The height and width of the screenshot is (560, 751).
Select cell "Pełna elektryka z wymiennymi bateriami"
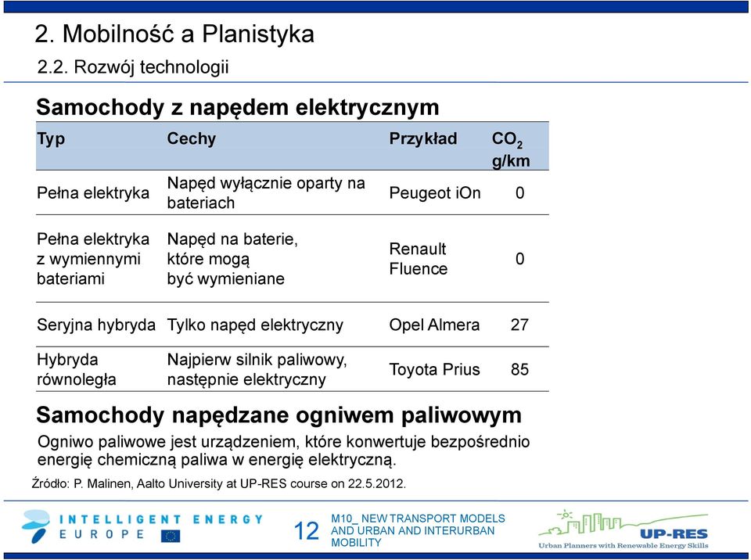tap(93, 259)
